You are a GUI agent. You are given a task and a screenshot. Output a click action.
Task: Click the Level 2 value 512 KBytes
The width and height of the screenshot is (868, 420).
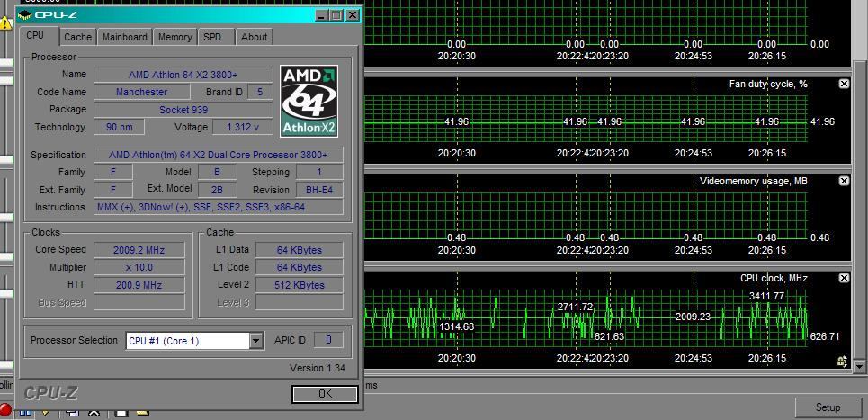pos(299,285)
